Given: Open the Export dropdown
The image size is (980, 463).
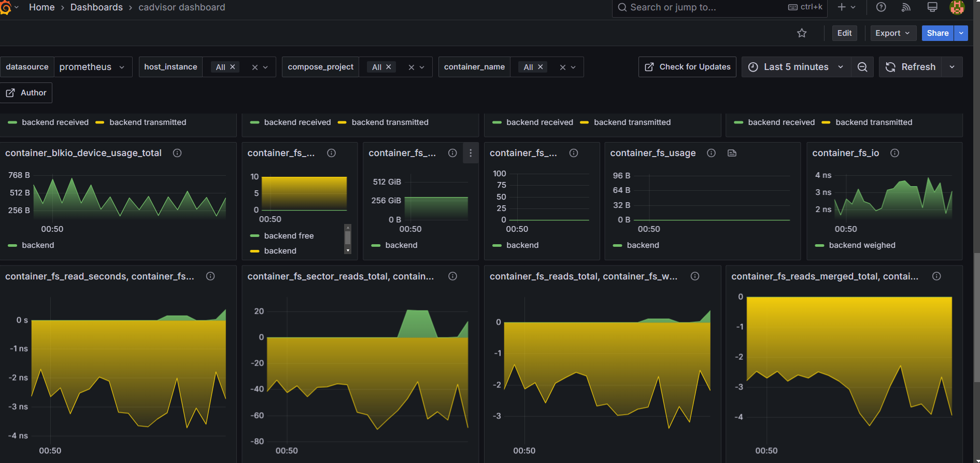Looking at the screenshot, I should (893, 33).
